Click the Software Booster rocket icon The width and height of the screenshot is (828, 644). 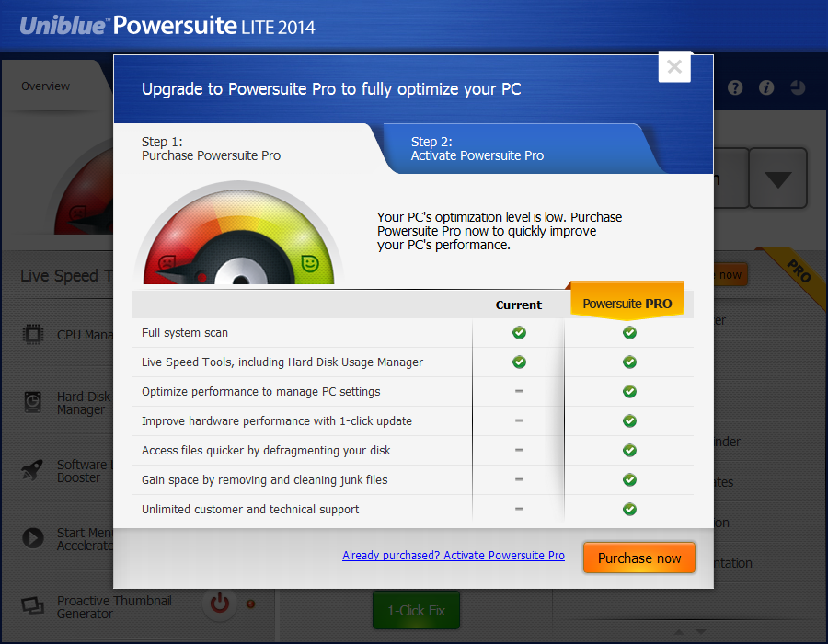(x=32, y=469)
